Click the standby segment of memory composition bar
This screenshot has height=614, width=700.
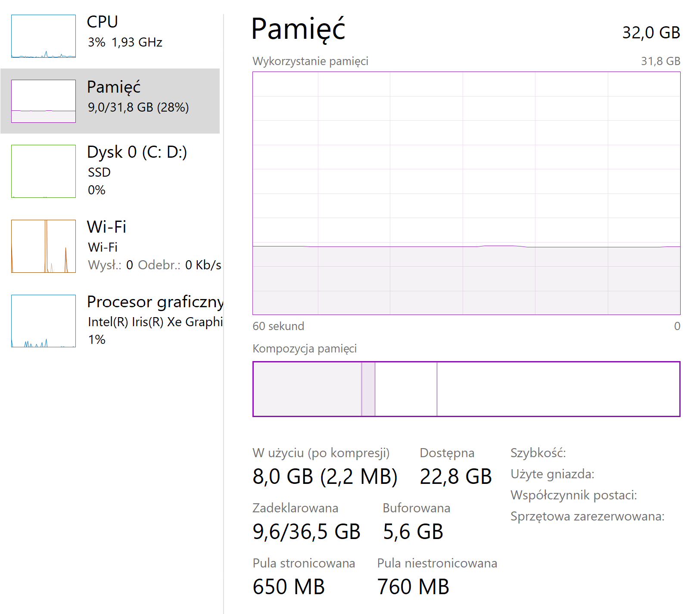point(406,389)
